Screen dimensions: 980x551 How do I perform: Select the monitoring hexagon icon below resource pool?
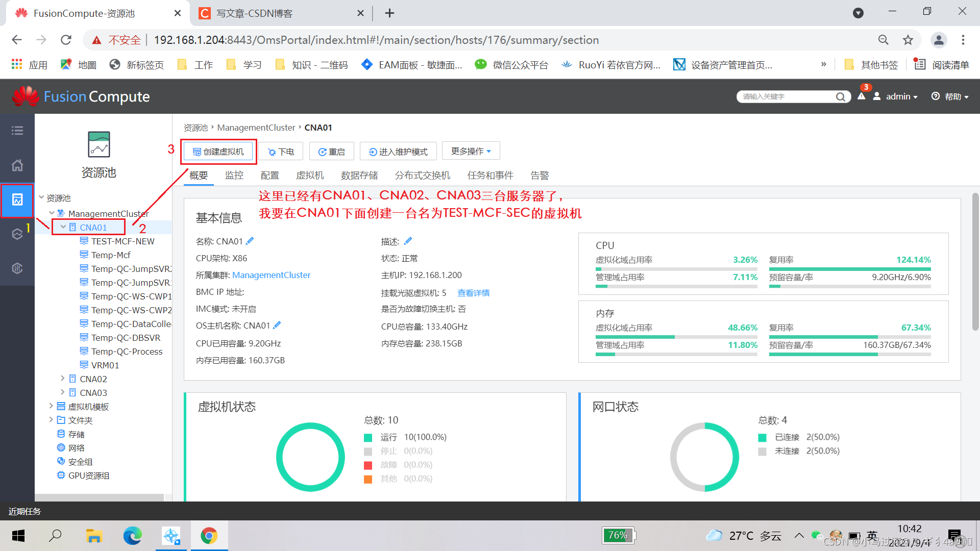coord(17,234)
